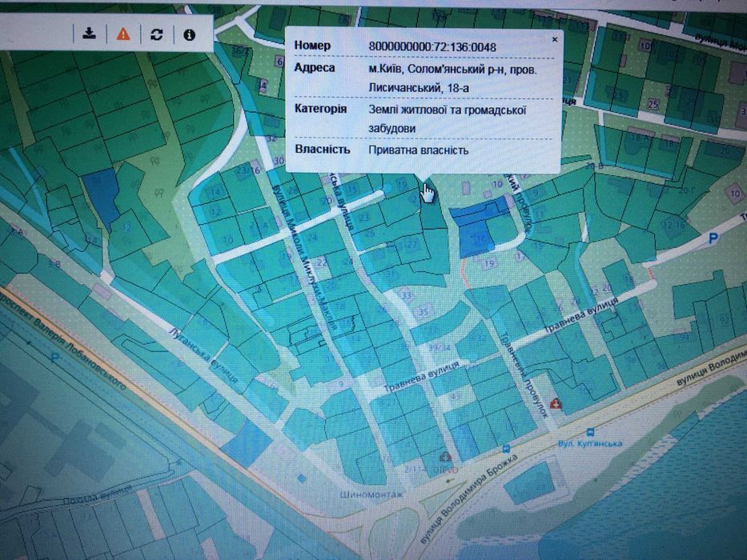Viewport: 747px width, 560px height.
Task: Click the Номер label in popup
Action: [x=312, y=46]
